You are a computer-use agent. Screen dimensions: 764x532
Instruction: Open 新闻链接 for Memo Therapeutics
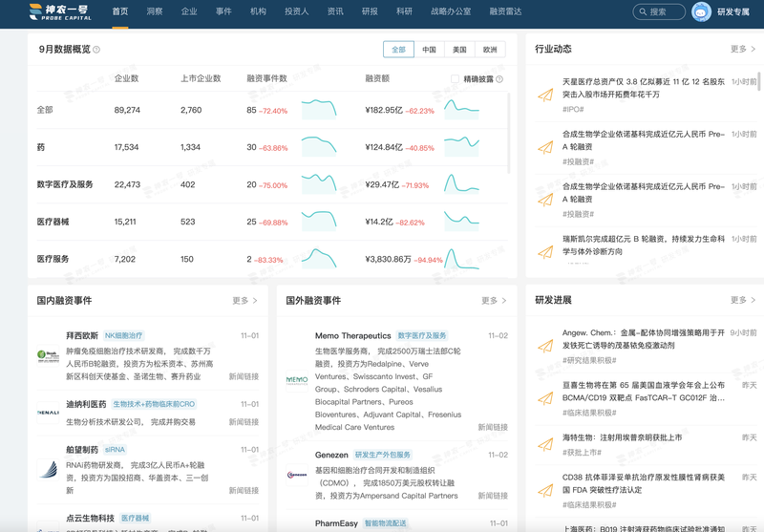pos(493,427)
